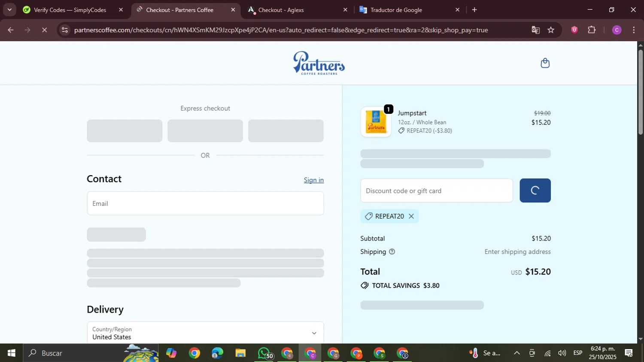This screenshot has width=644, height=362.
Task: Go back to the previous page
Action: tap(11, 30)
